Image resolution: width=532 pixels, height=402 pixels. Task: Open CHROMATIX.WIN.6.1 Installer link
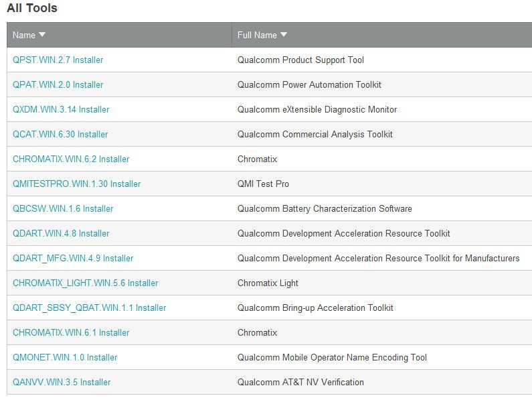coord(71,333)
